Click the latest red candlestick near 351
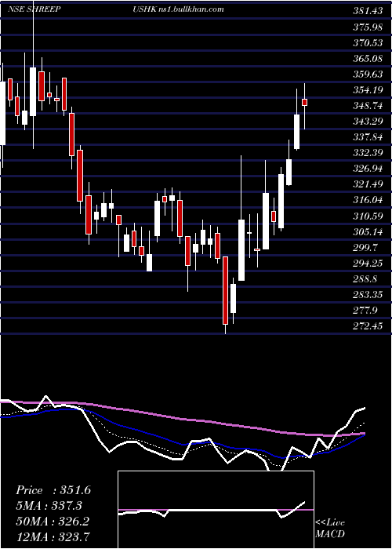This screenshot has height=549, width=392. click(x=304, y=102)
